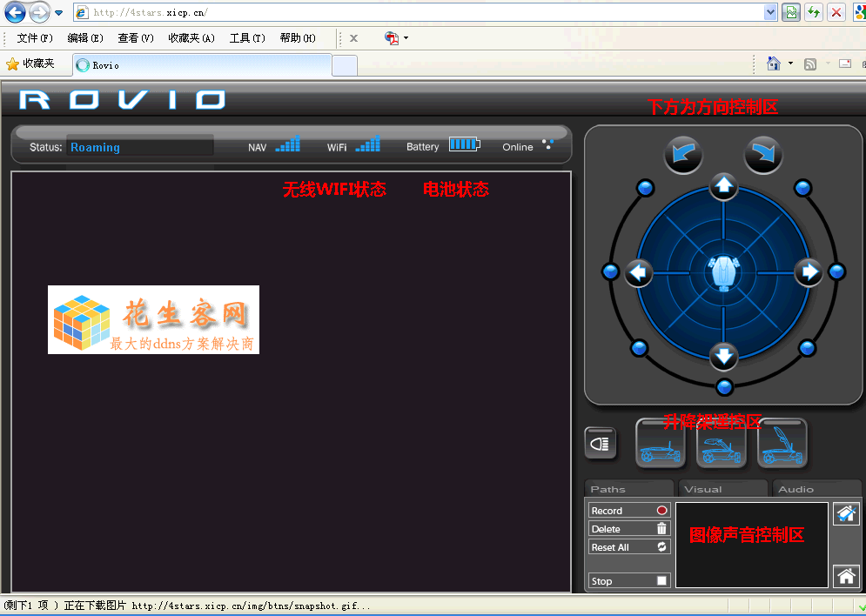This screenshot has width=866, height=616.
Task: Click the save home position icon
Action: tap(846, 514)
